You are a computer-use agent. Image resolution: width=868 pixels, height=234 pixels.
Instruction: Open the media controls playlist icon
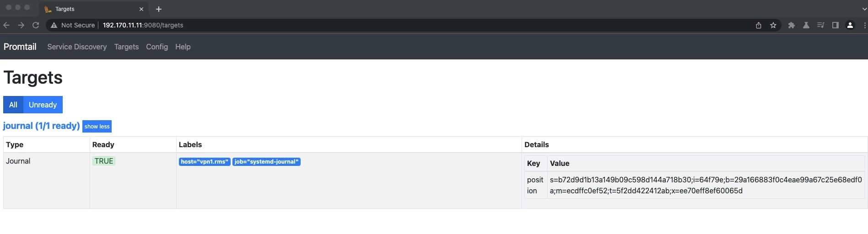pyautogui.click(x=821, y=25)
